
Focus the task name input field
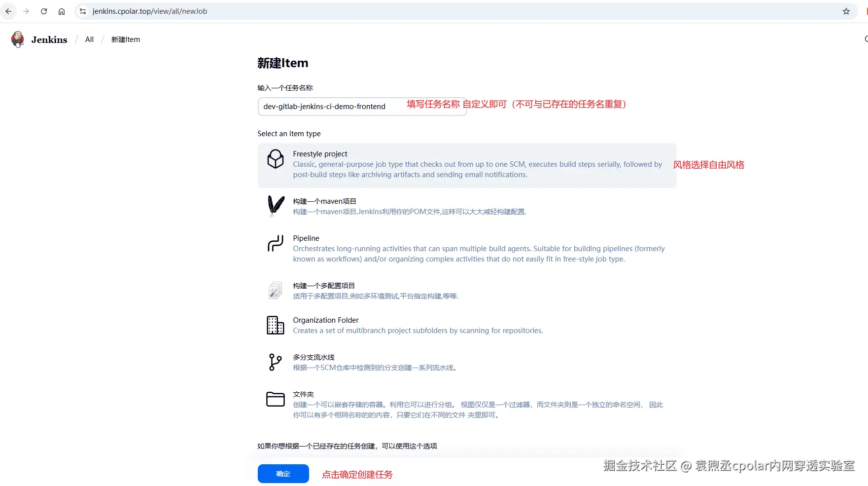coord(362,107)
